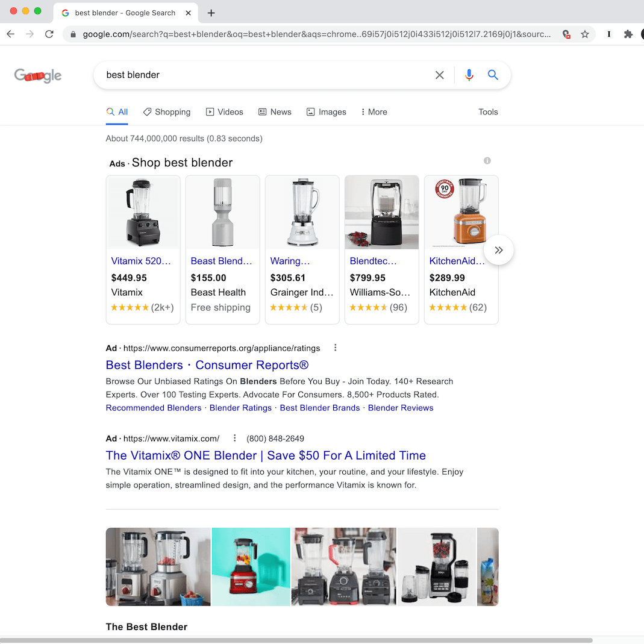Click the $449.95 Vitamix price
This screenshot has width=644, height=644.
(x=129, y=278)
